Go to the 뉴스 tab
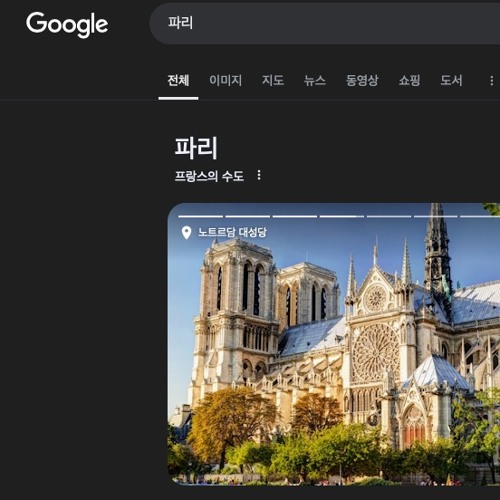 coord(315,80)
